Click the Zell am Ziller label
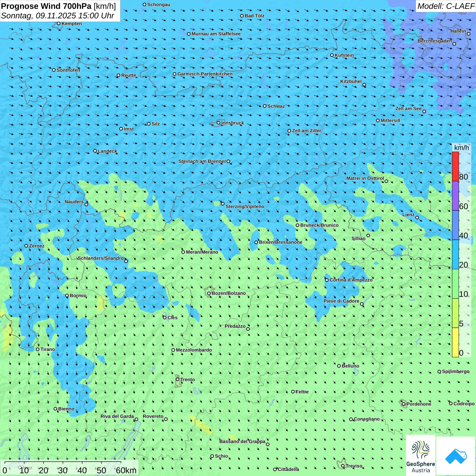 (307, 131)
